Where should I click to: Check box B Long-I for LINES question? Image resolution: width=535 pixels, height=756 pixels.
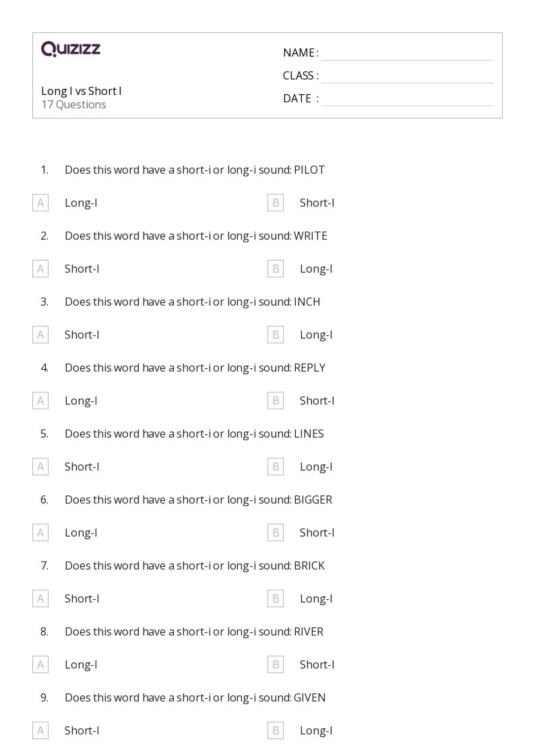(276, 467)
